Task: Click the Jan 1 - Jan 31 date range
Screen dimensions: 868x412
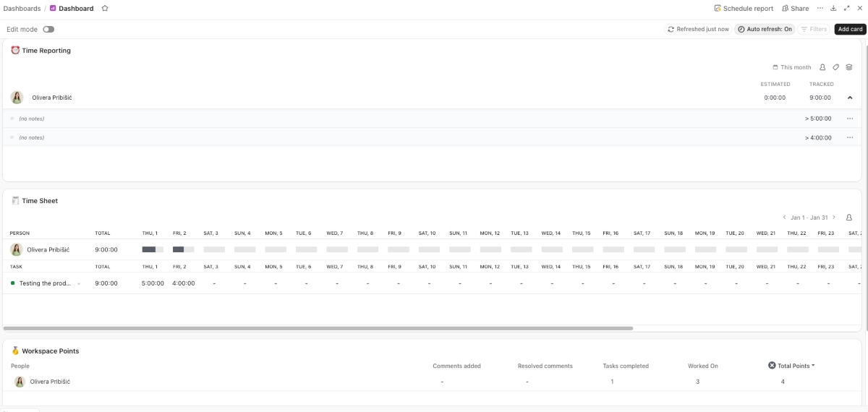Action: pyautogui.click(x=809, y=218)
